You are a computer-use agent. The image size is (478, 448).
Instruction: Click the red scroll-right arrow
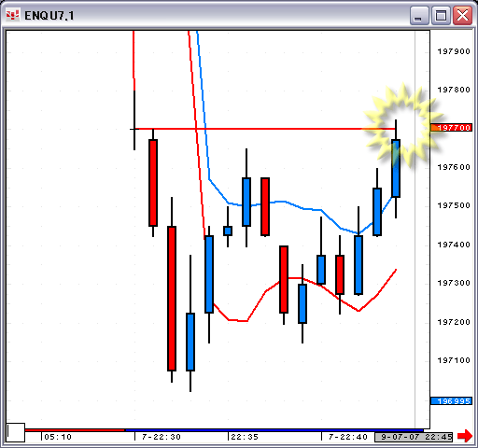pos(465,436)
